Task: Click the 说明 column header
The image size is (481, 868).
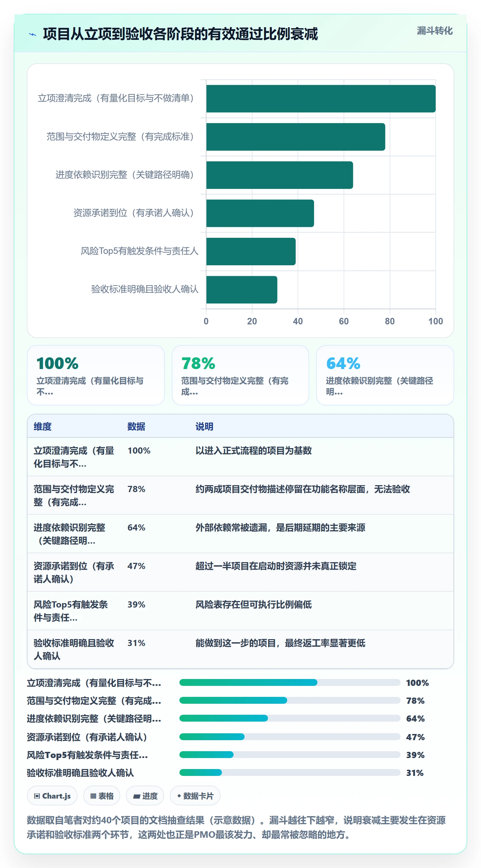Action: (204, 426)
